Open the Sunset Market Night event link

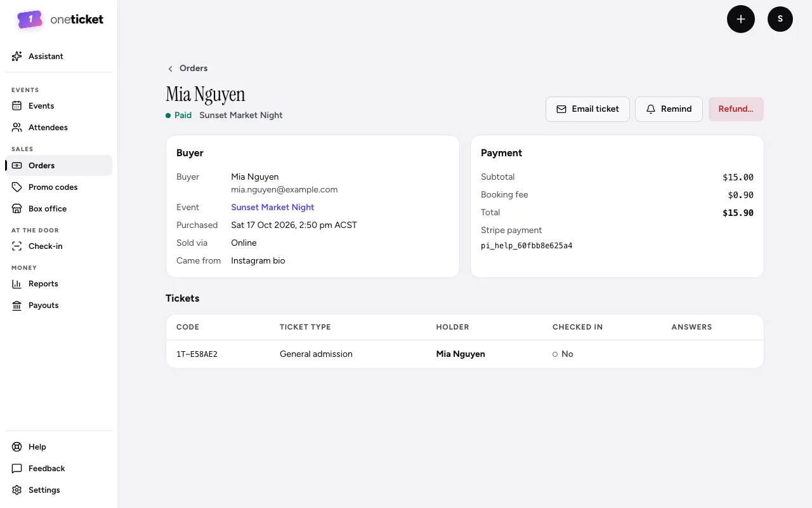[273, 208]
